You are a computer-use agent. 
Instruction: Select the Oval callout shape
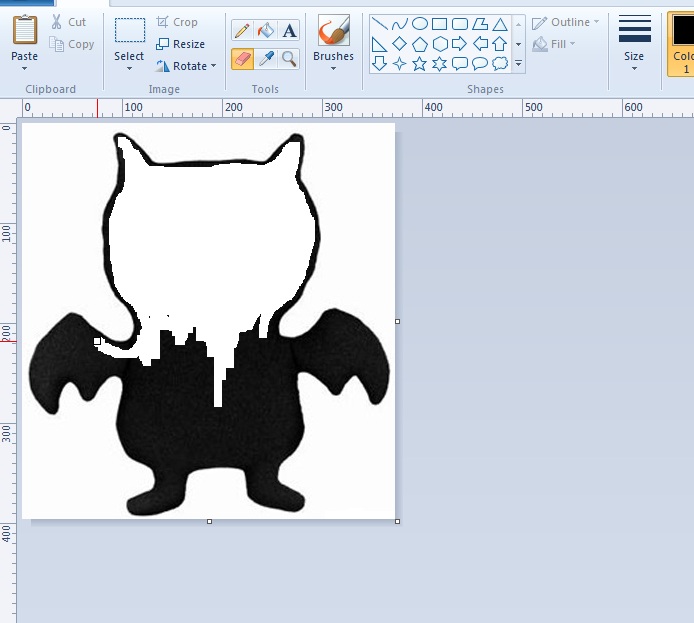(x=480, y=64)
